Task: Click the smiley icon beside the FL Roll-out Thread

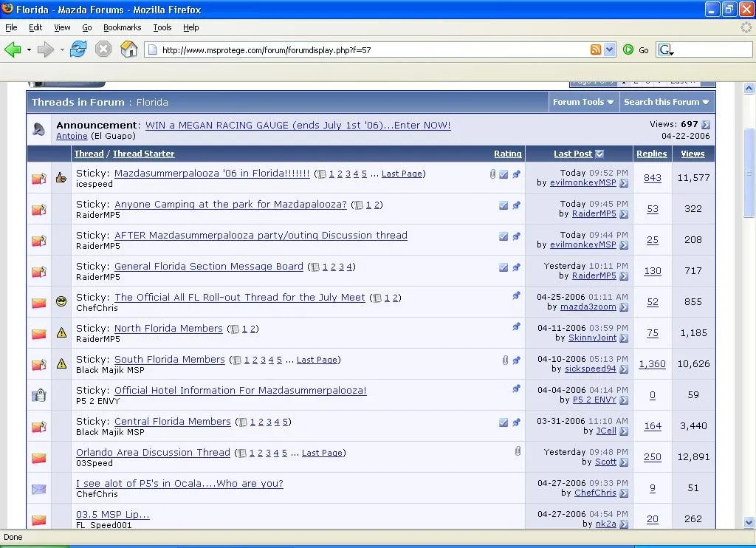Action: [x=61, y=301]
